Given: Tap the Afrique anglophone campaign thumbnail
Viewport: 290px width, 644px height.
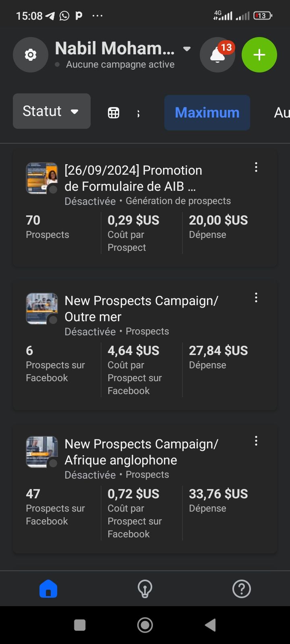Looking at the screenshot, I should (42, 452).
